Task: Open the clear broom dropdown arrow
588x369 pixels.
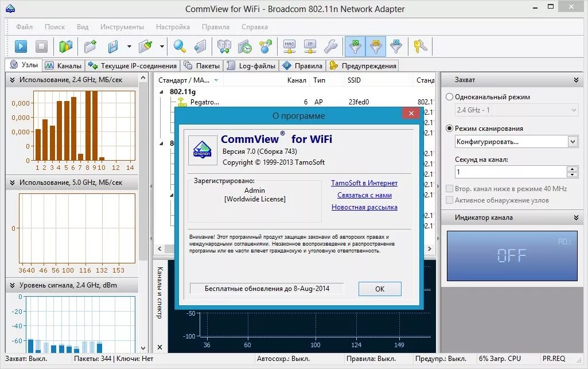Action: tap(162, 46)
